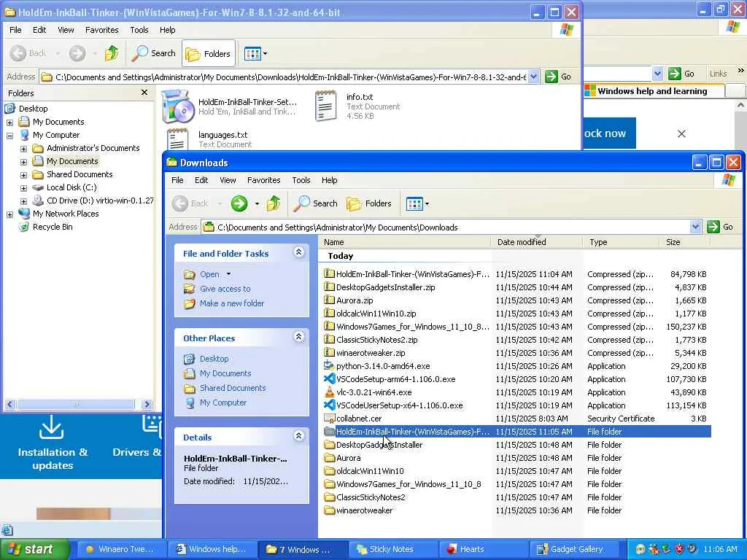Screen dimensions: 747x560
Task: Switch to Hearts taskbar button
Action: point(484,550)
